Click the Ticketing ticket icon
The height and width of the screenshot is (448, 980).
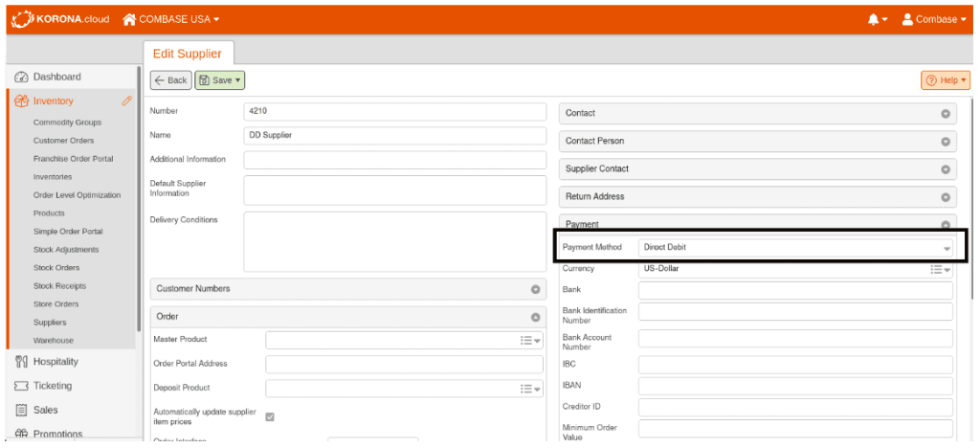tap(21, 386)
